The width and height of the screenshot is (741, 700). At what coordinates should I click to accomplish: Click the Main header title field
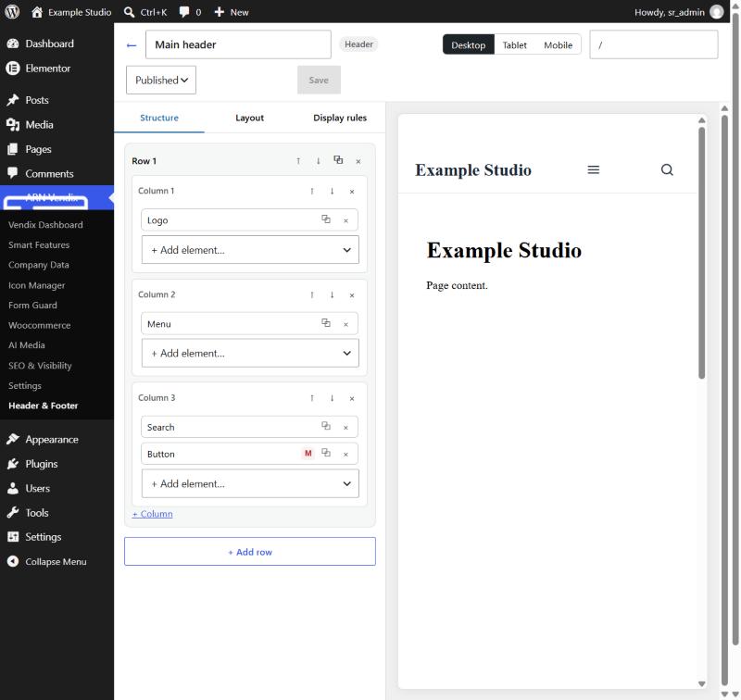(238, 44)
